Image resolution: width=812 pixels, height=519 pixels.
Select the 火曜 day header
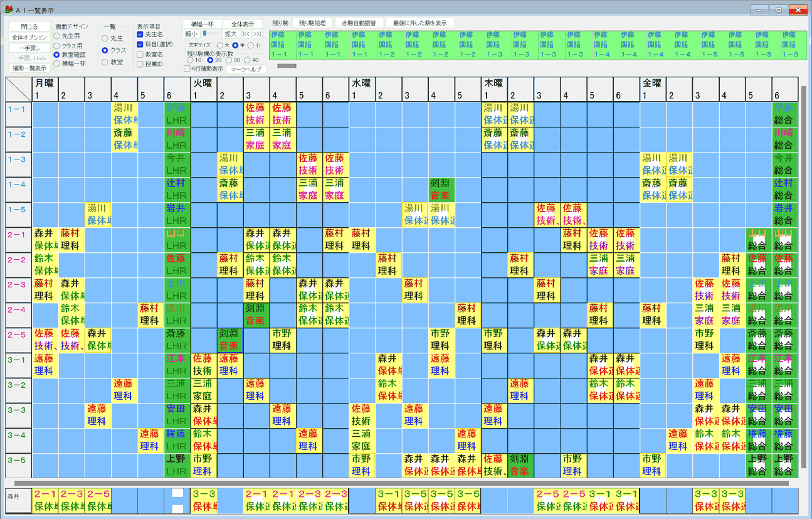pyautogui.click(x=203, y=83)
